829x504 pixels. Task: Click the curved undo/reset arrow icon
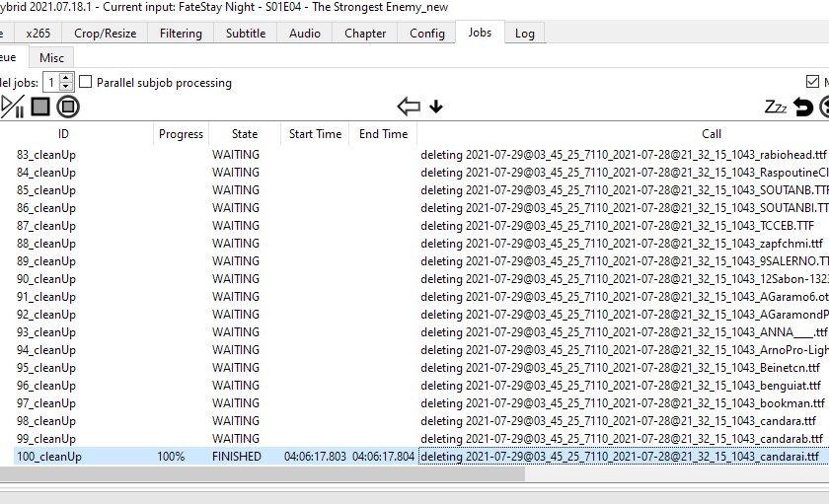pos(803,107)
